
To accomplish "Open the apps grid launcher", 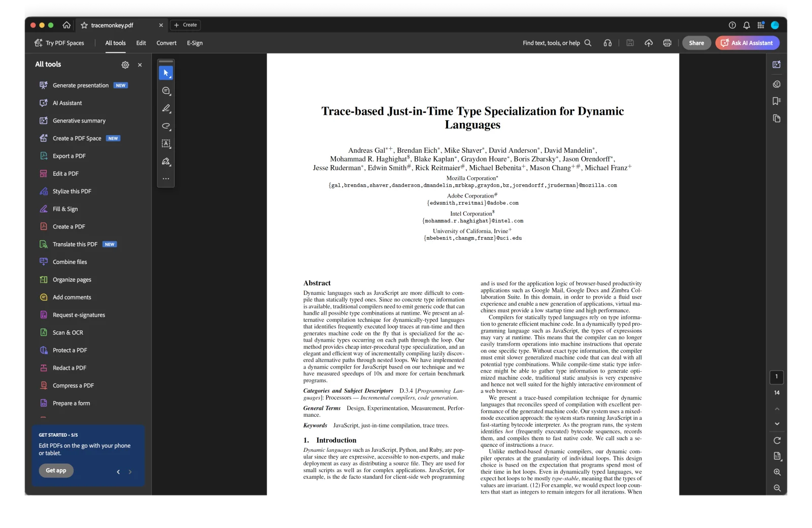I will [x=761, y=25].
